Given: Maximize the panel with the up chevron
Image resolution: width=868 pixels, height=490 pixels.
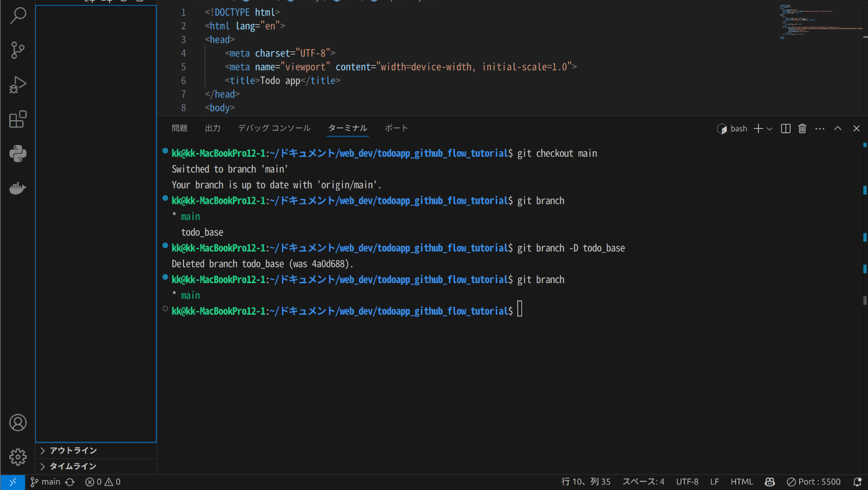Looking at the screenshot, I should coord(838,129).
